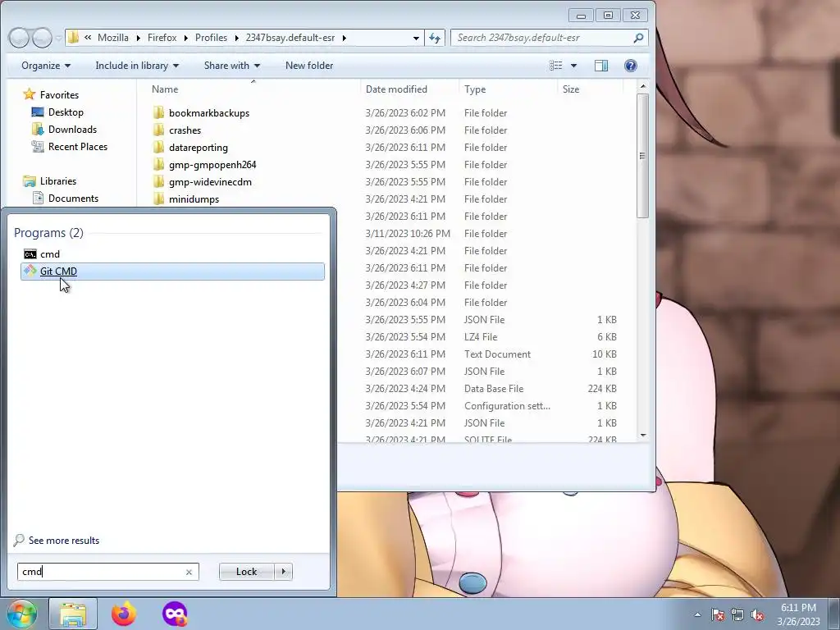Screen dimensions: 840x630
Task: Open the datareporting folder
Action: pyautogui.click(x=199, y=148)
